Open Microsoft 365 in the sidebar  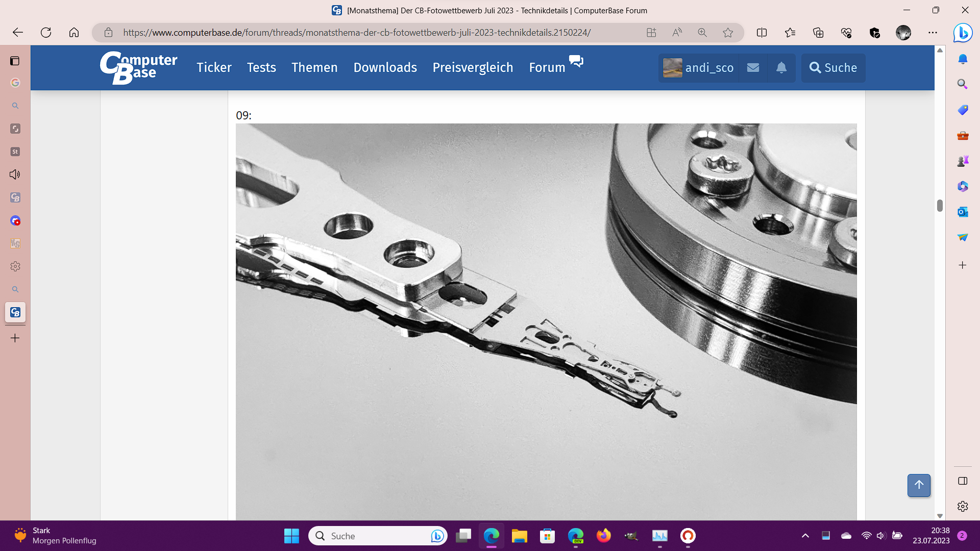tap(962, 187)
